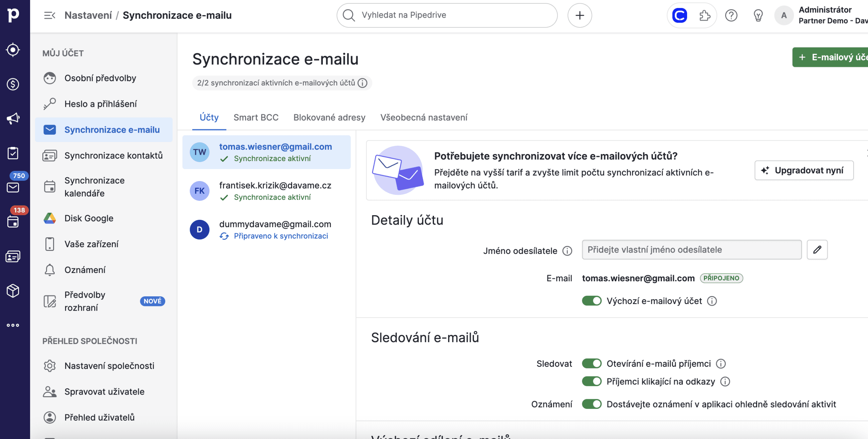Toggle Výchozí e-mailový účet switch

point(591,301)
